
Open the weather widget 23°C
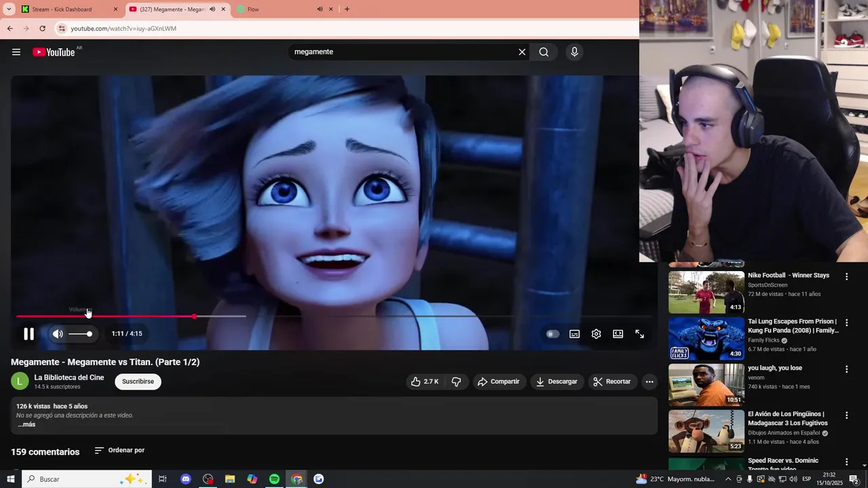(x=675, y=479)
